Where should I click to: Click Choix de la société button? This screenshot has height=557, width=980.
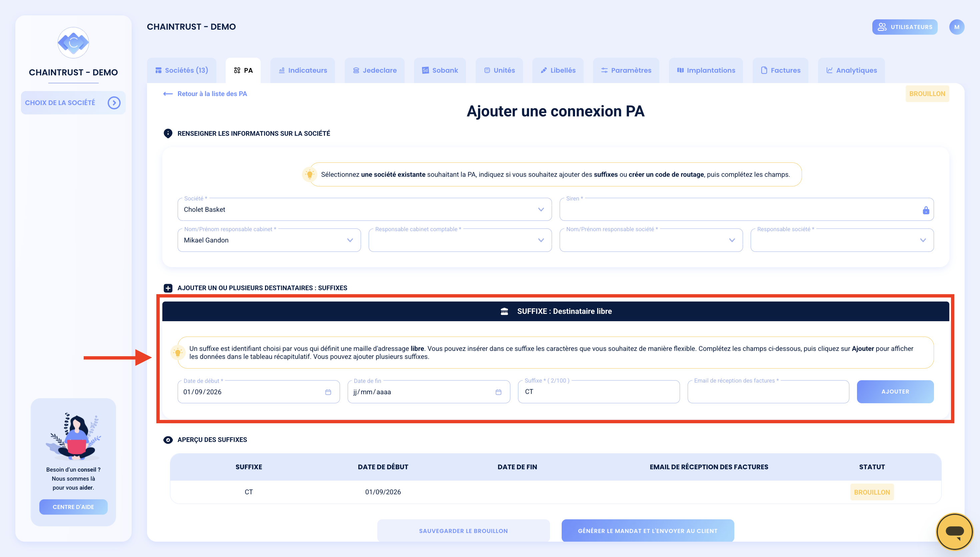(x=73, y=102)
